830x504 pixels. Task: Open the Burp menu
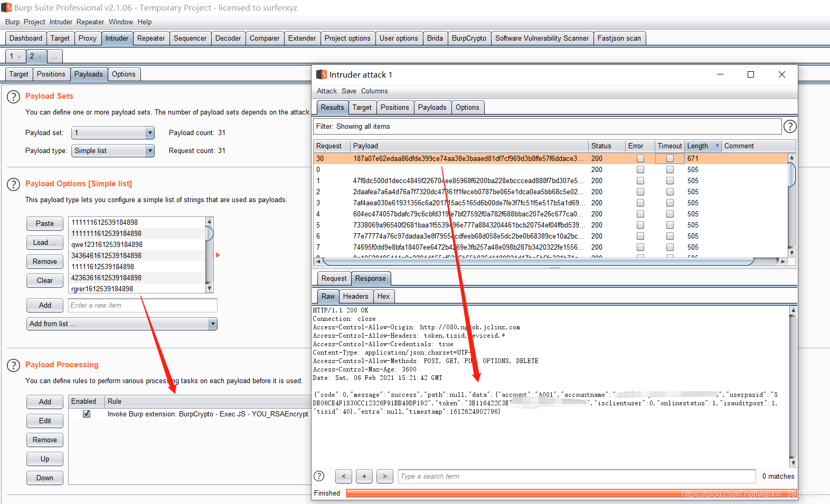point(12,22)
